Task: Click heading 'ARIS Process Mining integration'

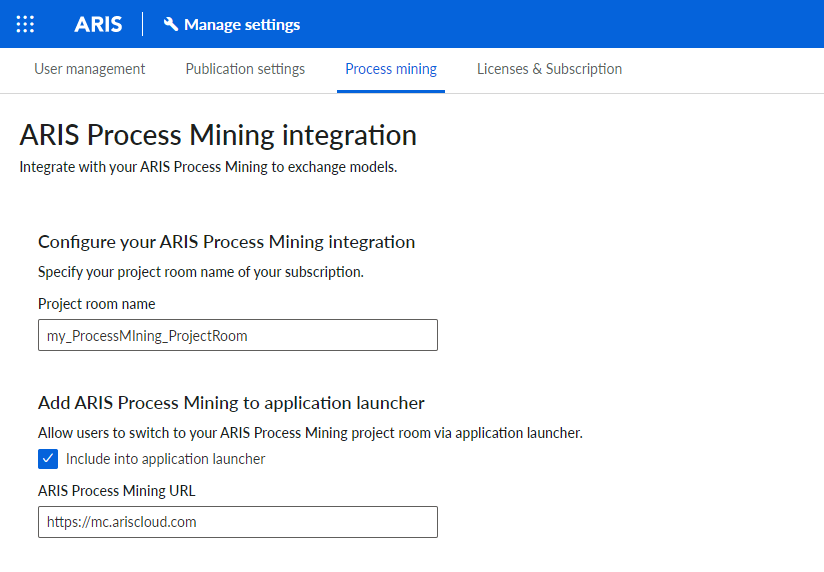Action: 218,135
